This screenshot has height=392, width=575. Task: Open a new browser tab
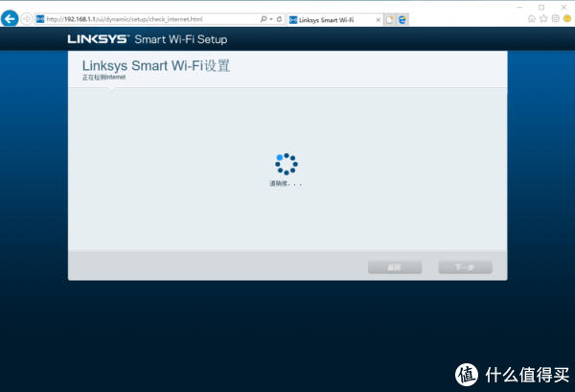tap(389, 20)
